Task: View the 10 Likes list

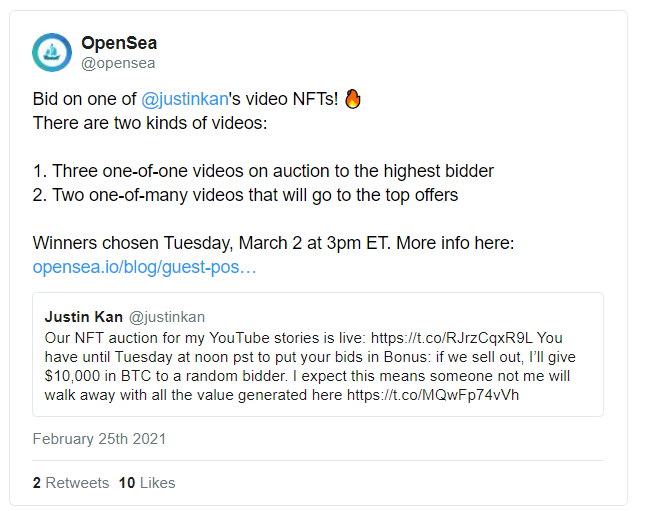Action: click(x=147, y=483)
